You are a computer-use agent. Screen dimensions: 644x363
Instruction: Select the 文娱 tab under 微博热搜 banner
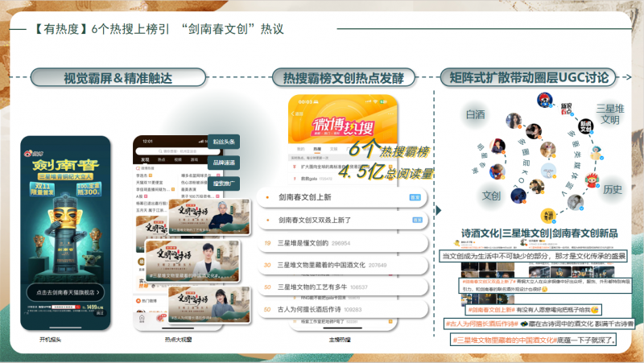tap(333, 149)
